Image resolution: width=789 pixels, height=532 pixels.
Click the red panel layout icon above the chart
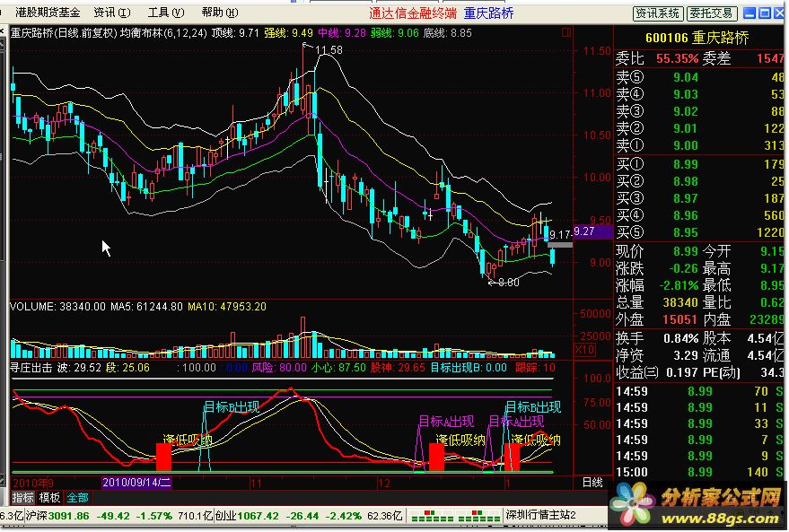click(566, 32)
